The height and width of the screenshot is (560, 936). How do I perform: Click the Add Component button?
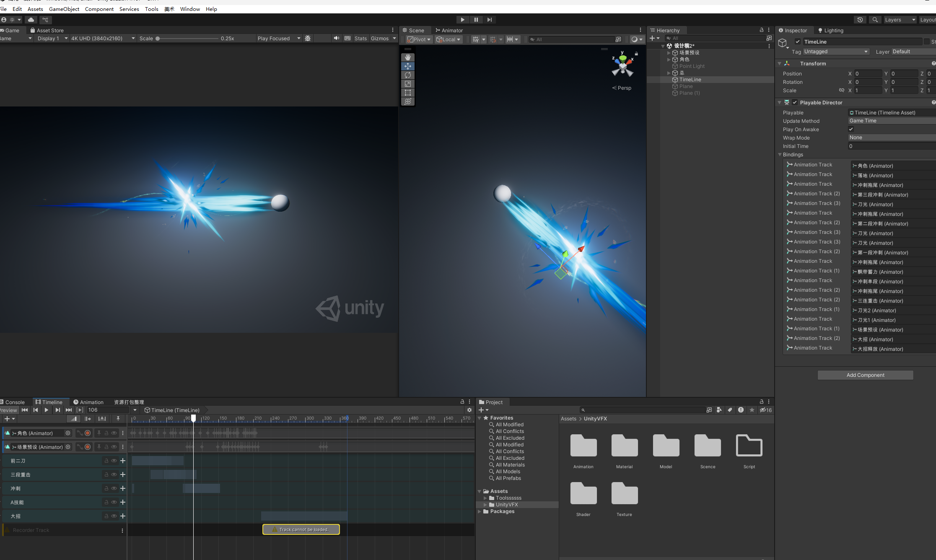click(x=865, y=375)
